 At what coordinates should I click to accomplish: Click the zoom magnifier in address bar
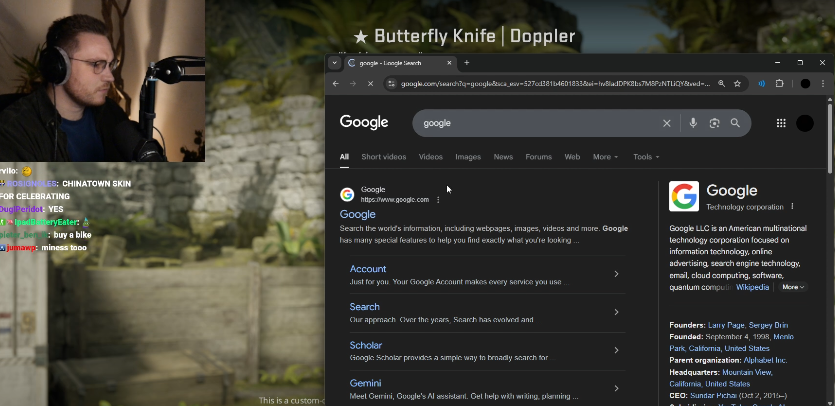pos(721,84)
